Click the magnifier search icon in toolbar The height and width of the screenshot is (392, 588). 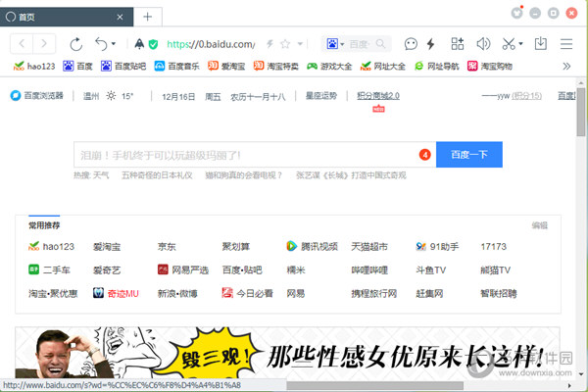382,44
